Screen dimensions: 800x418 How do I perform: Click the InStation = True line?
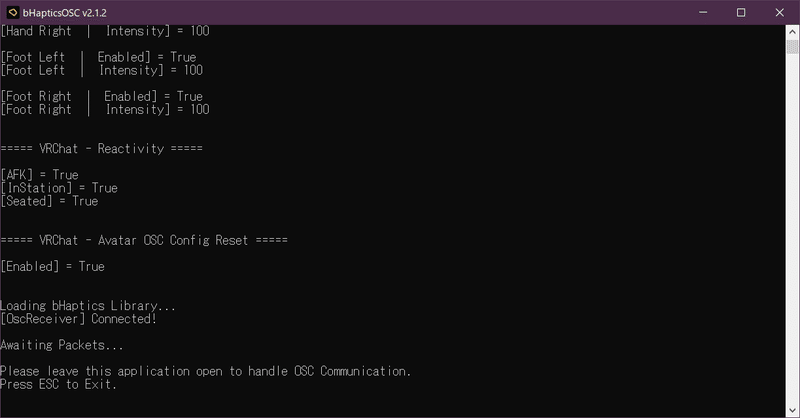coord(59,188)
